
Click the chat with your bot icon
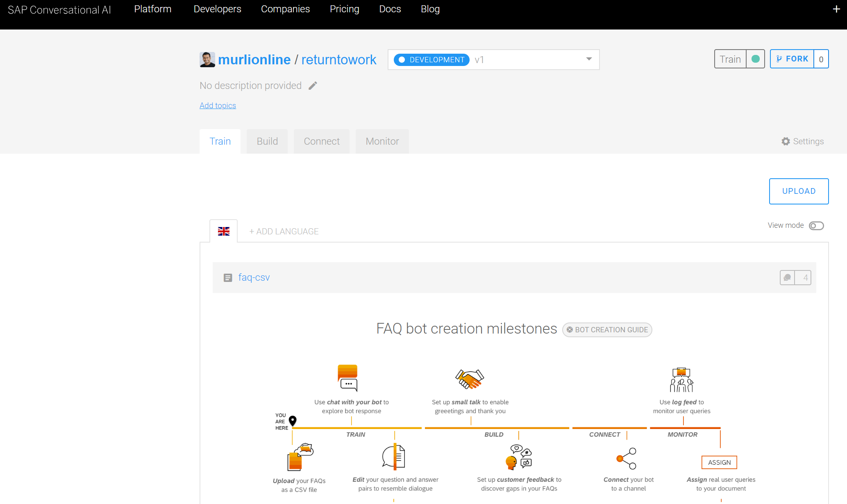point(347,378)
